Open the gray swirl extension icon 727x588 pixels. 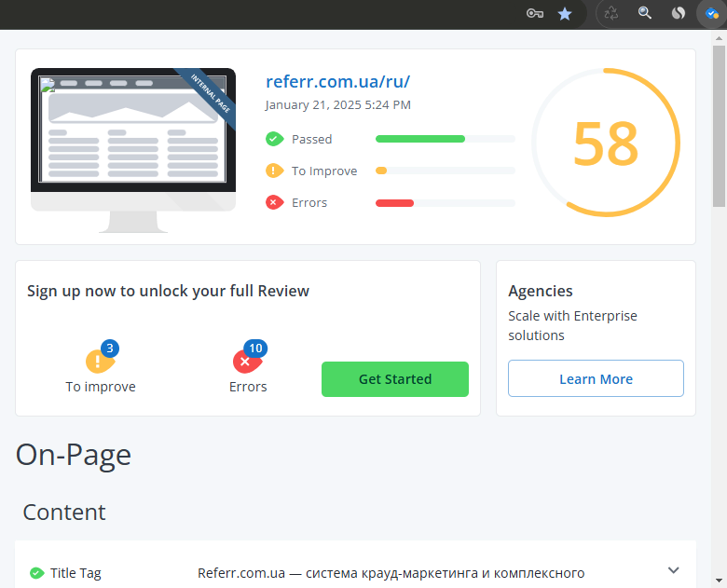[679, 13]
